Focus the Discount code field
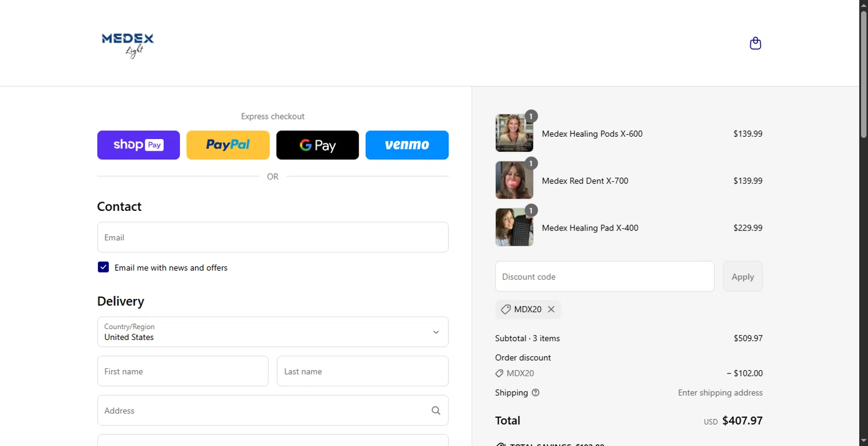Screen dimensions: 868x446 point(605,276)
